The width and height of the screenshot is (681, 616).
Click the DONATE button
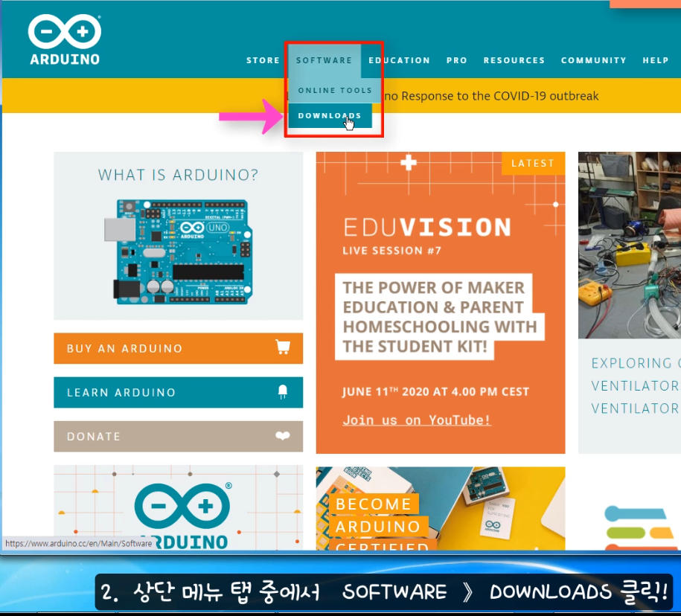(x=178, y=436)
